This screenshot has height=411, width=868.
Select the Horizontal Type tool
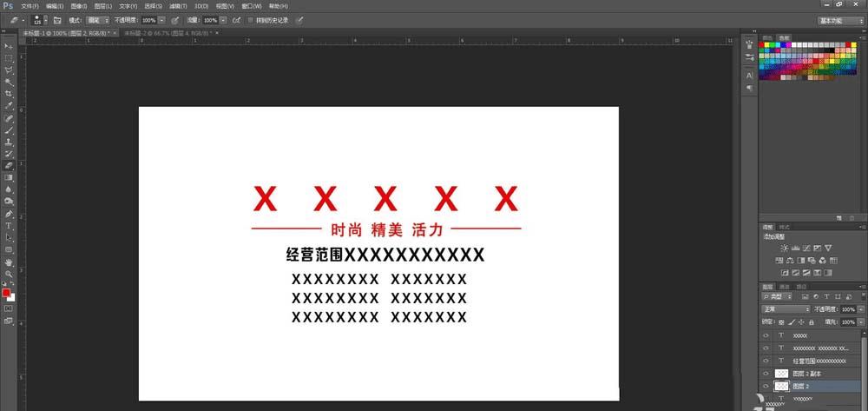(x=9, y=226)
